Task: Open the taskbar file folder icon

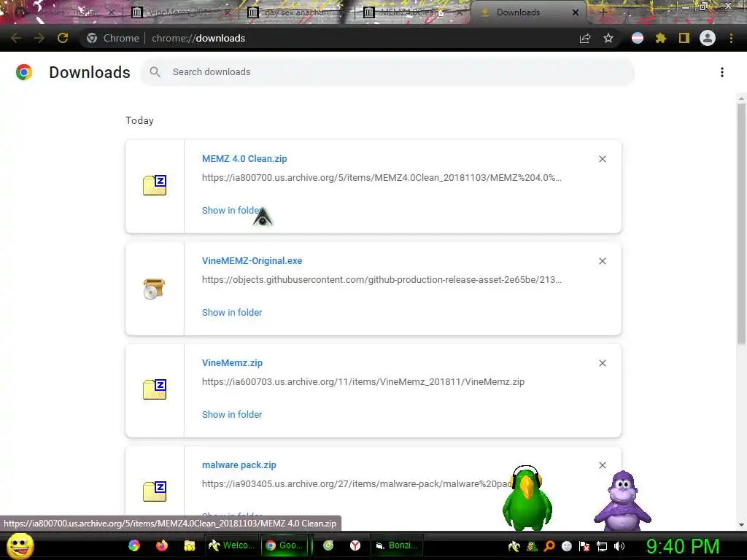Action: click(189, 545)
